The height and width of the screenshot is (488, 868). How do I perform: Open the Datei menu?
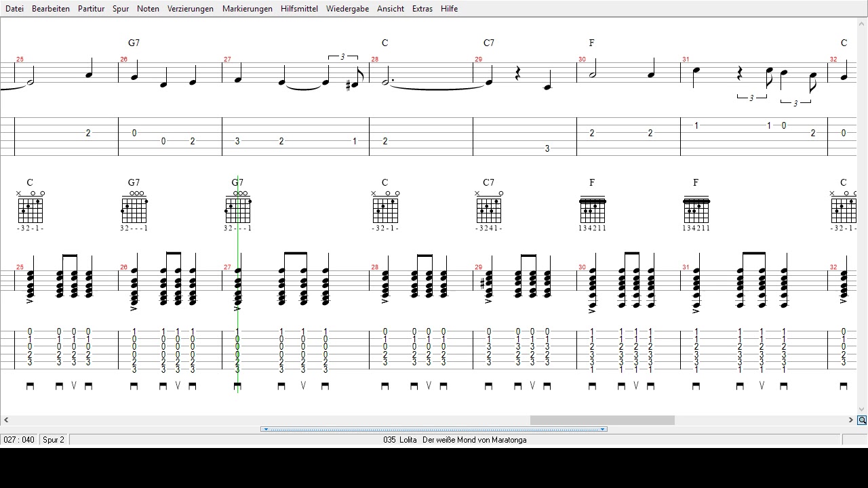pyautogui.click(x=14, y=9)
